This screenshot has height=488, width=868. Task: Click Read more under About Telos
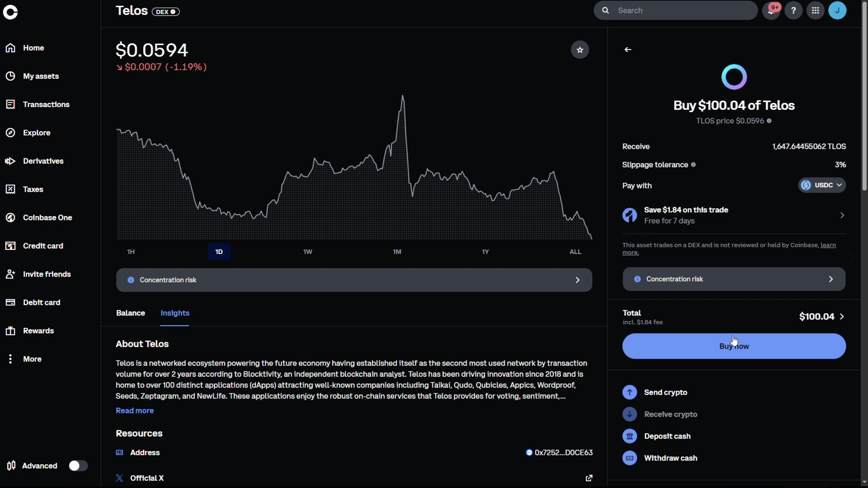point(135,411)
